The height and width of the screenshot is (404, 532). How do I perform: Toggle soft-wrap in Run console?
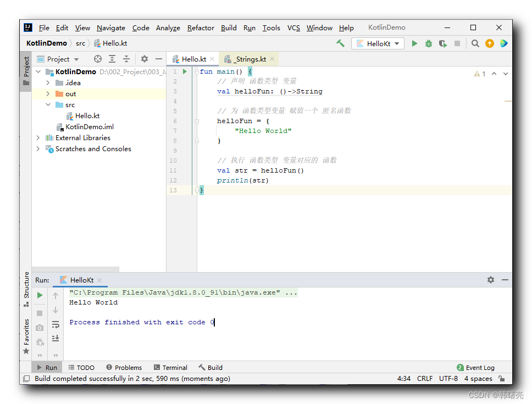click(56, 324)
